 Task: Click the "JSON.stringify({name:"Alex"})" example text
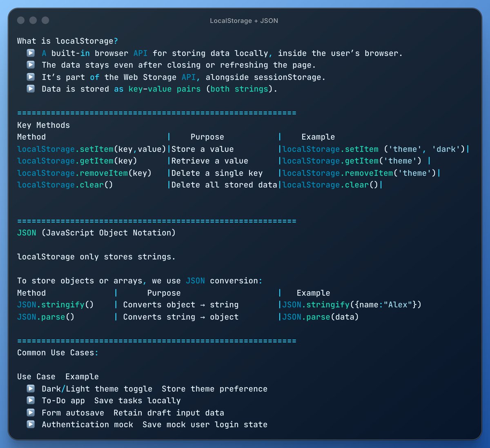coord(350,304)
